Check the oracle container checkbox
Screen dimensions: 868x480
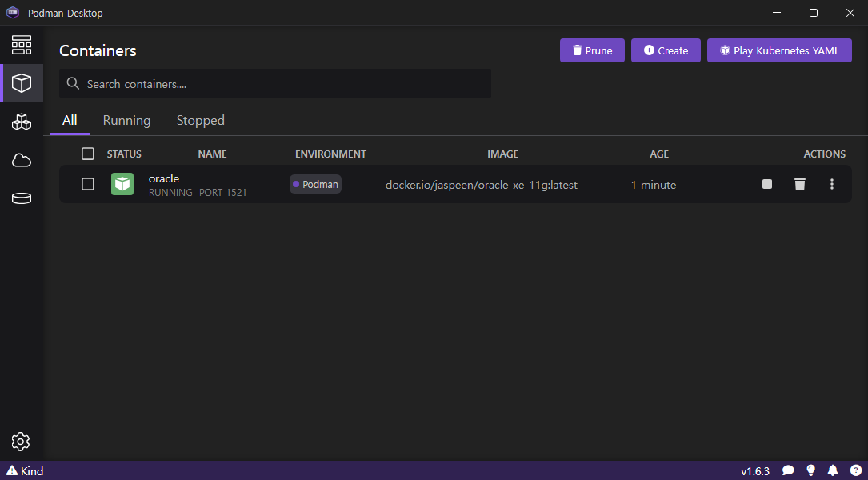coord(87,184)
